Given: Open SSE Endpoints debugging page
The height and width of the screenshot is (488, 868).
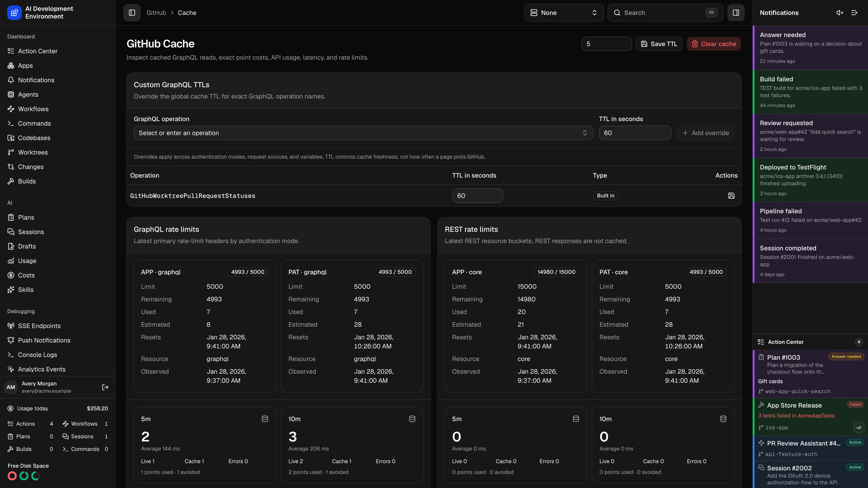Looking at the screenshot, I should (58, 326).
